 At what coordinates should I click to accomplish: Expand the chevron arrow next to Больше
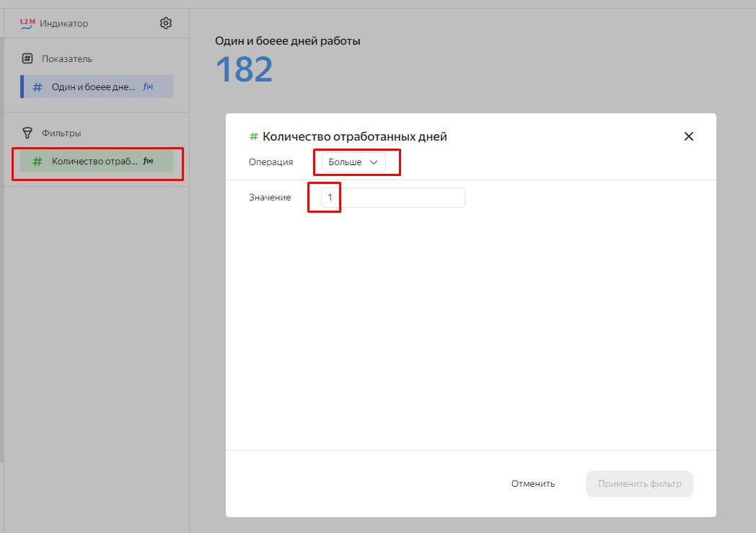point(374,162)
